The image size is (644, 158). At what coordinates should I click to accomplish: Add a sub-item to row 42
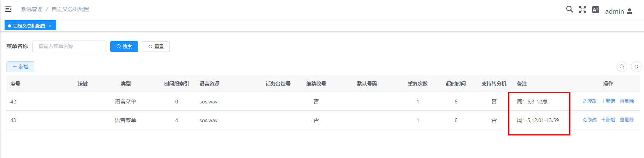(608, 101)
